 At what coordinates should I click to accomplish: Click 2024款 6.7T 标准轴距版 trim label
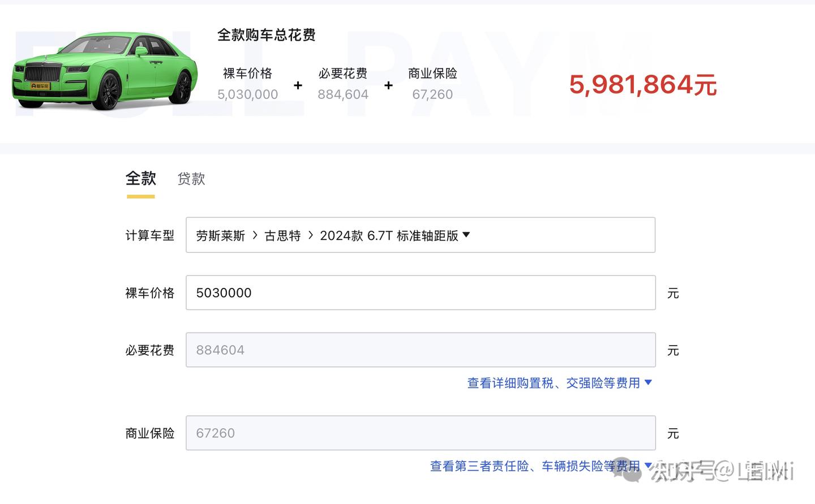pyautogui.click(x=388, y=235)
